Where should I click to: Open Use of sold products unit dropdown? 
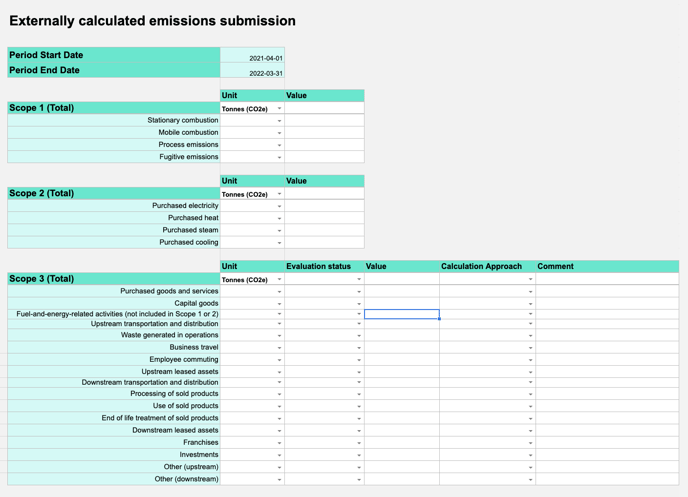[x=279, y=407]
